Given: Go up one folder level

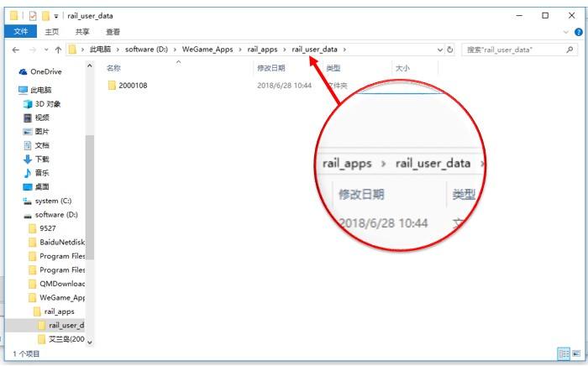Looking at the screenshot, I should point(58,50).
